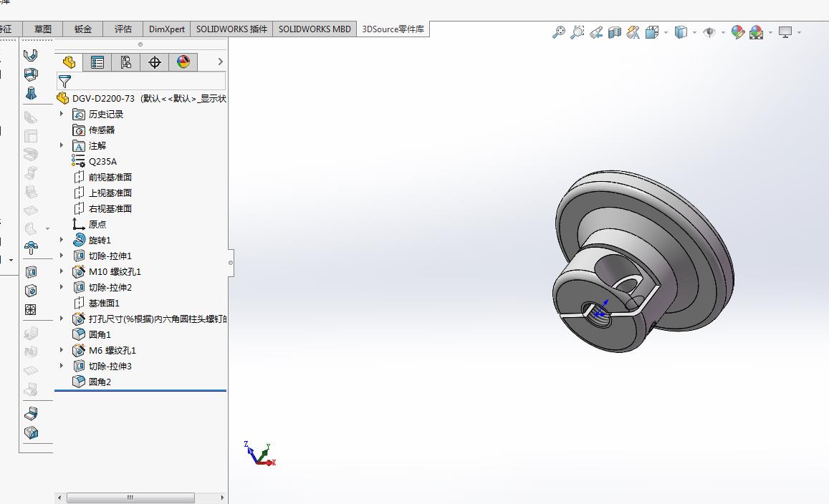Screen dimensions: 829x504
Task: Click the feature tree horizontal scrollbar
Action: click(130, 498)
